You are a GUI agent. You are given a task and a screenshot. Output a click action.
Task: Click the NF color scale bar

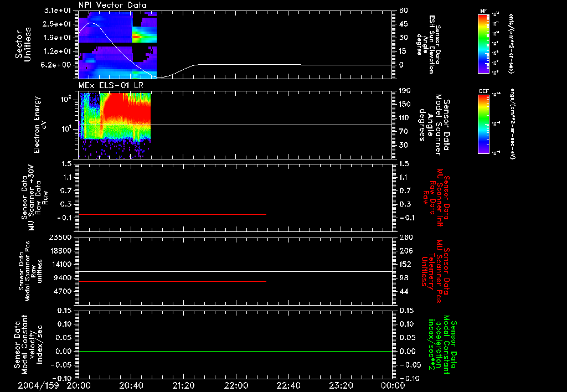coord(484,43)
